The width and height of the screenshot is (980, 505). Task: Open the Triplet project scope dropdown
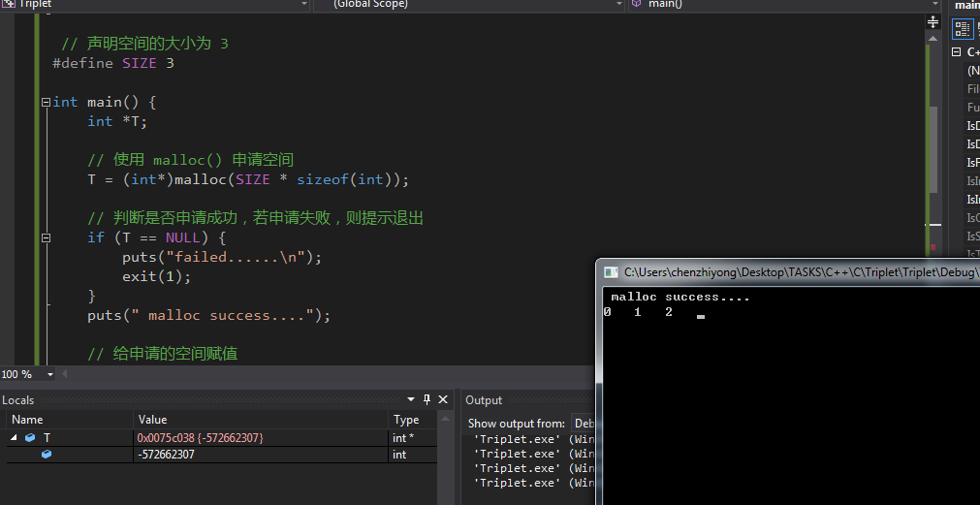pos(304,4)
